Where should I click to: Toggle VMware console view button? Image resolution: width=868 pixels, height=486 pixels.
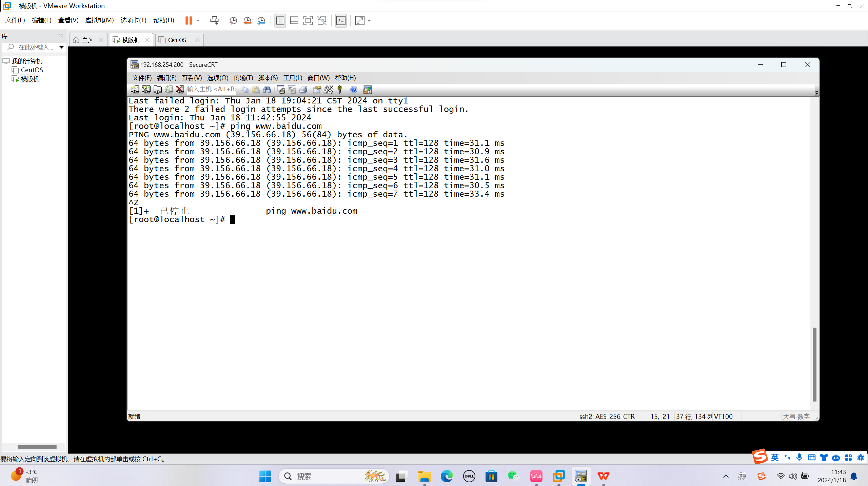tap(341, 20)
